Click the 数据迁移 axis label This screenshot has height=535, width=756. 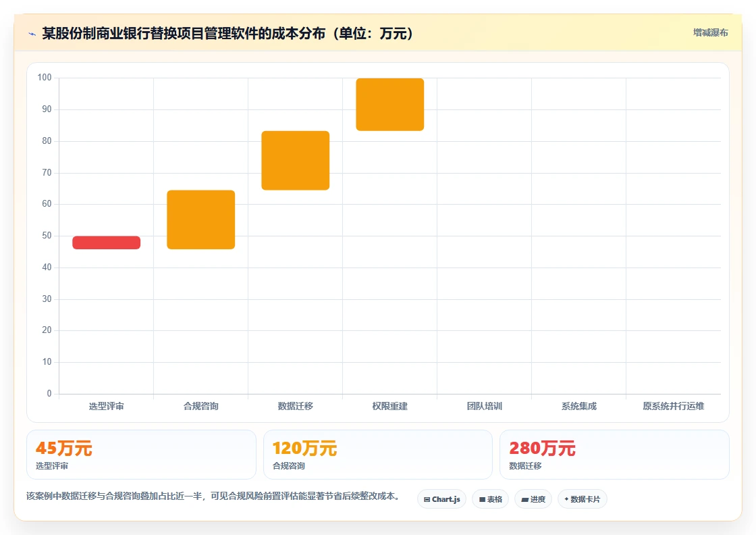tap(296, 406)
